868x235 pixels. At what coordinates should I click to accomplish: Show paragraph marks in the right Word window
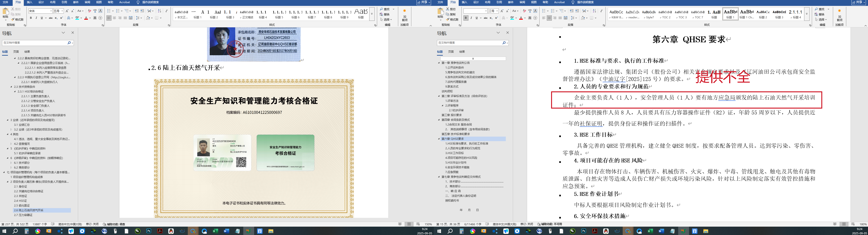601,11
